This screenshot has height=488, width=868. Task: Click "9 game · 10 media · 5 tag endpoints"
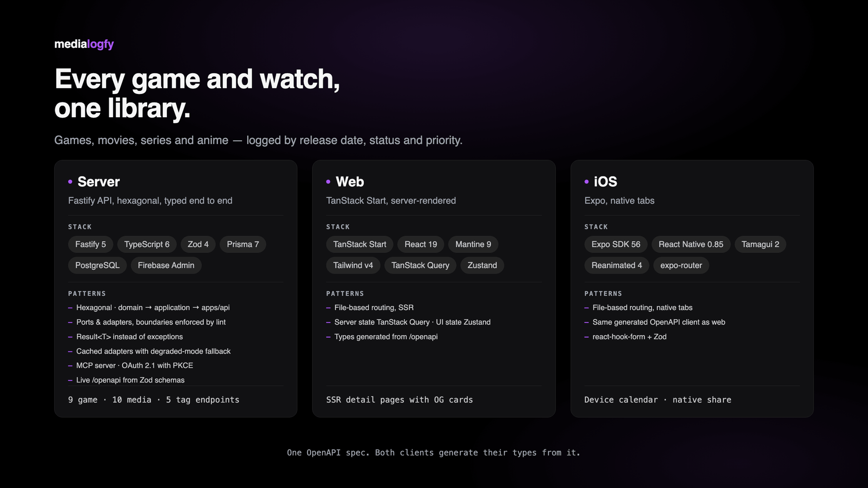(154, 400)
